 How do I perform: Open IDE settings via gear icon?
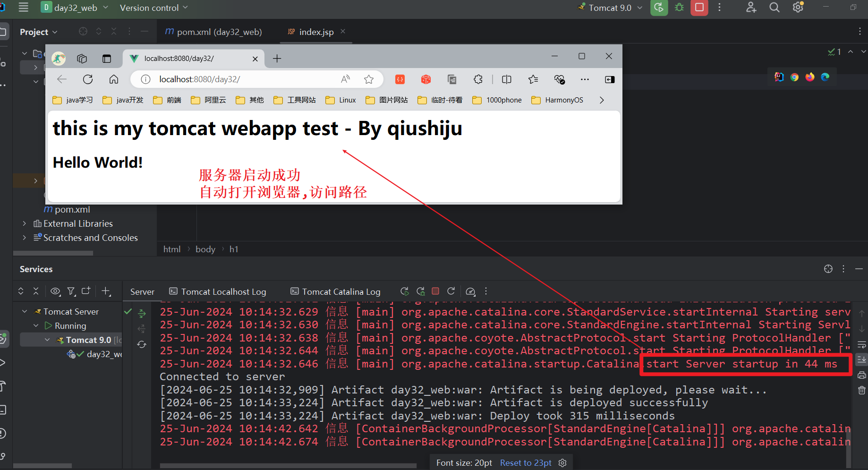(x=798, y=7)
